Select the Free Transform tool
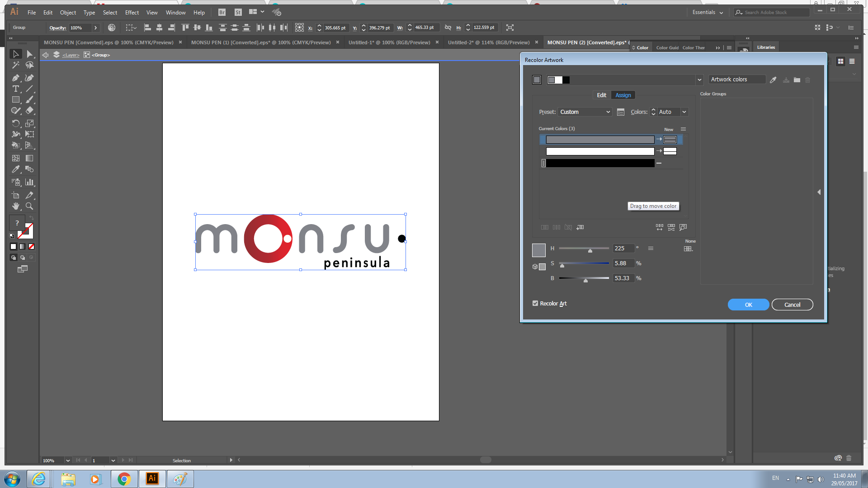Image resolution: width=868 pixels, height=488 pixels. [x=30, y=134]
